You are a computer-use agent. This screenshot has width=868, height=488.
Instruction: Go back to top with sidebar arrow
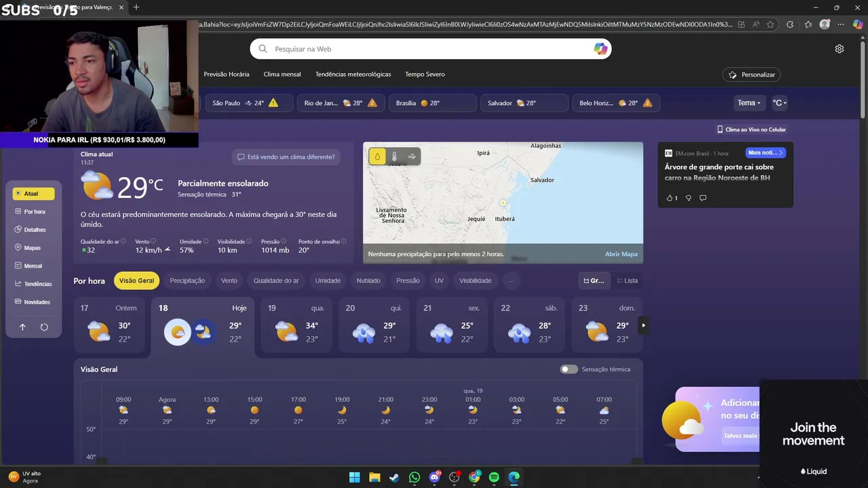pyautogui.click(x=22, y=327)
